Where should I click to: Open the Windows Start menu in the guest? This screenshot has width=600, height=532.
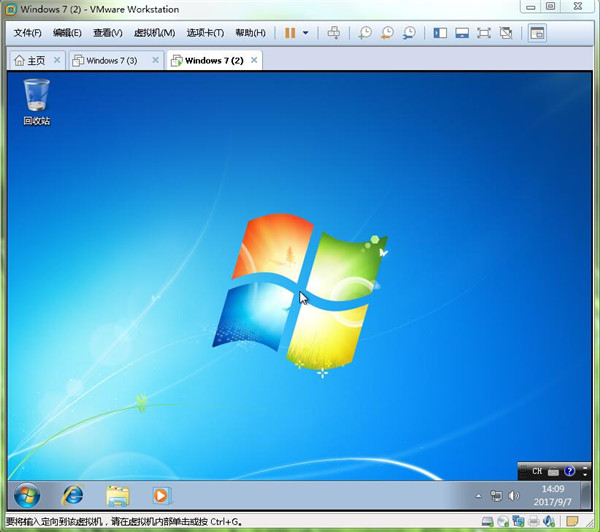tap(27, 496)
